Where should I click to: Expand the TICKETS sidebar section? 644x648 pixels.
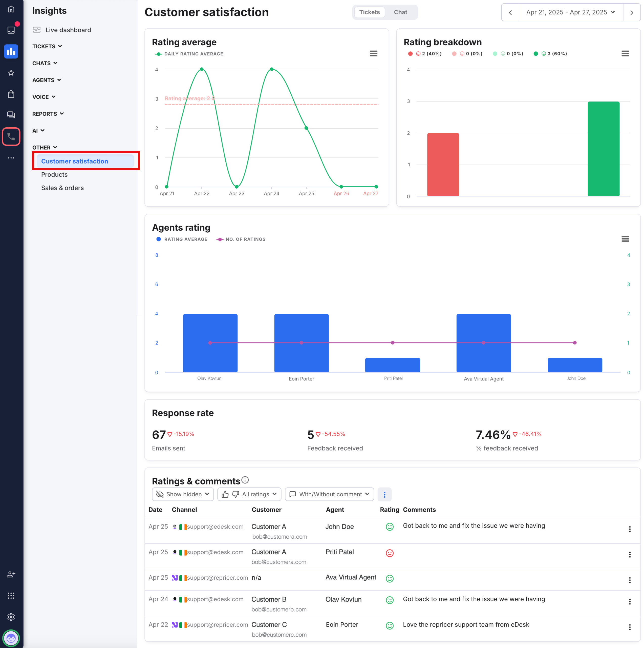coord(47,46)
